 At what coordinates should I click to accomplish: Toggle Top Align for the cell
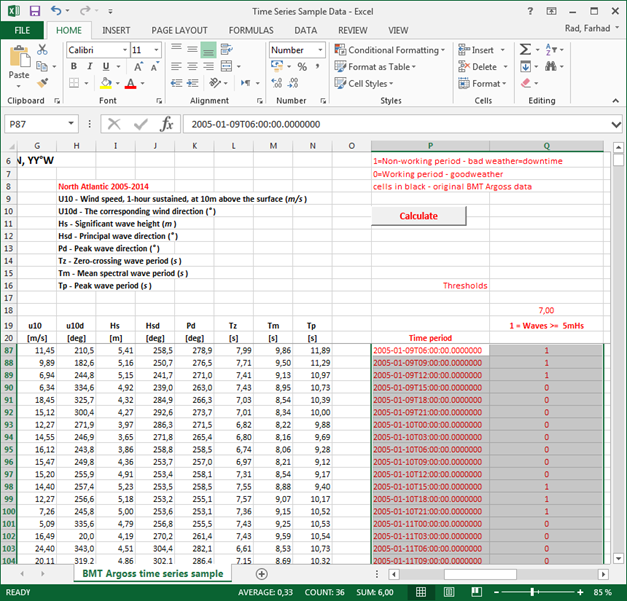coord(176,50)
